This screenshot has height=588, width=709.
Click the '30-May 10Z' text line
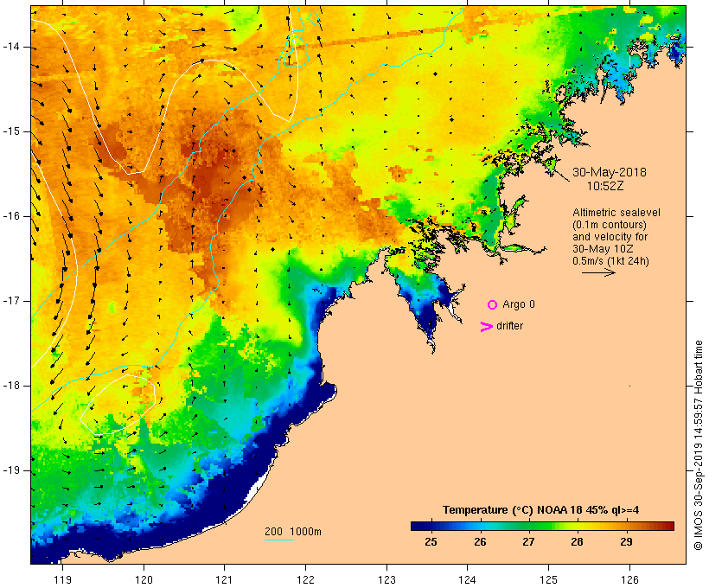coord(603,249)
